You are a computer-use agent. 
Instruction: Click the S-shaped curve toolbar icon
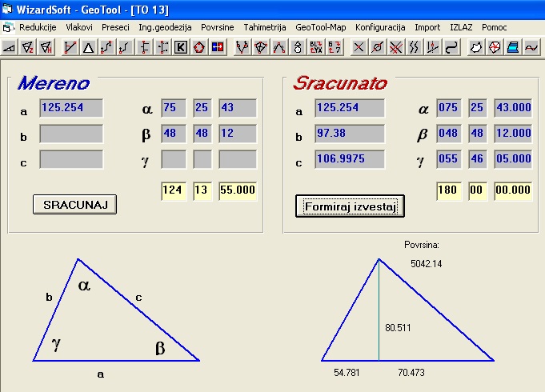pos(451,47)
